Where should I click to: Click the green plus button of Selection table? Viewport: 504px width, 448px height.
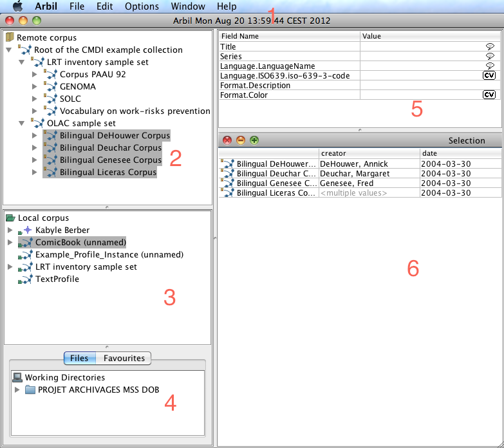pyautogui.click(x=254, y=140)
